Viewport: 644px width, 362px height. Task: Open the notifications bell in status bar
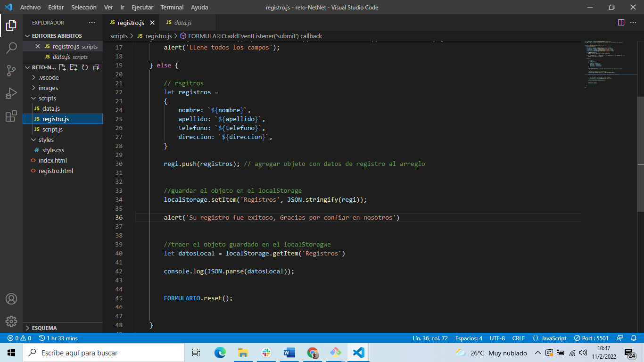tap(634, 338)
